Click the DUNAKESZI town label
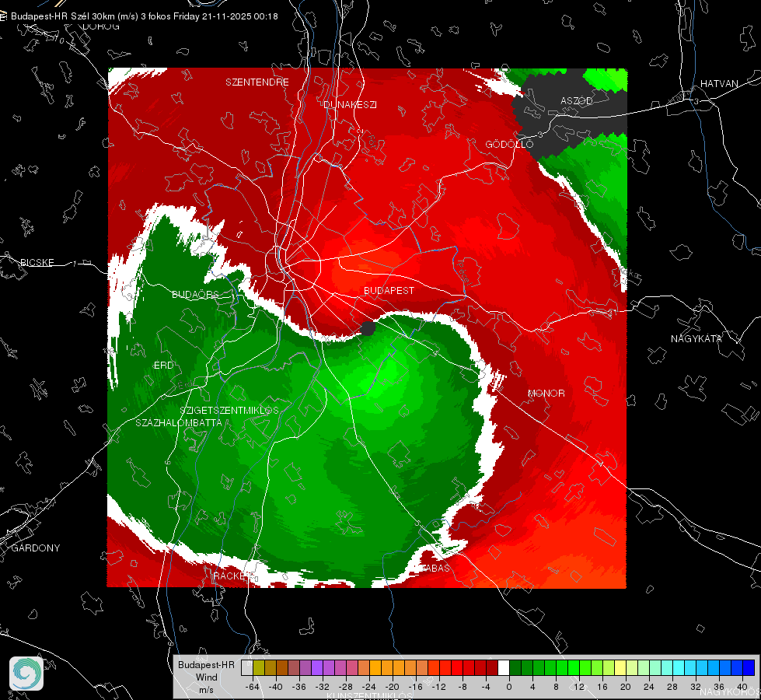 pyautogui.click(x=350, y=104)
